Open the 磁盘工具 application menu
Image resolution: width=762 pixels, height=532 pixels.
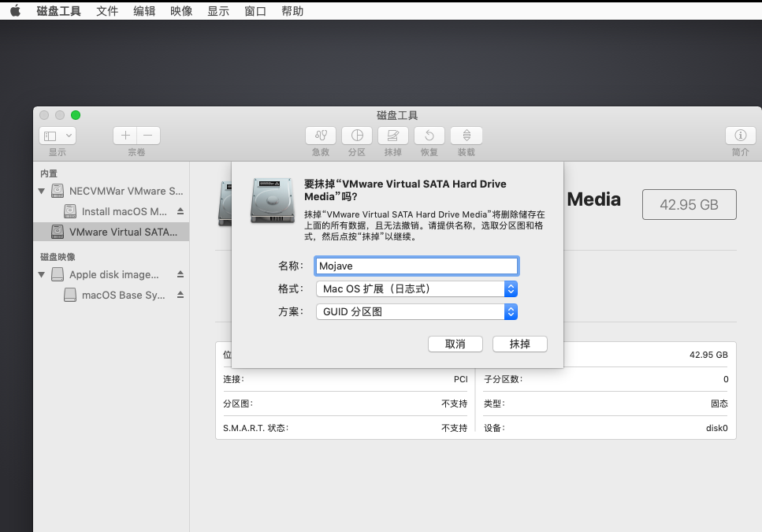coord(59,11)
